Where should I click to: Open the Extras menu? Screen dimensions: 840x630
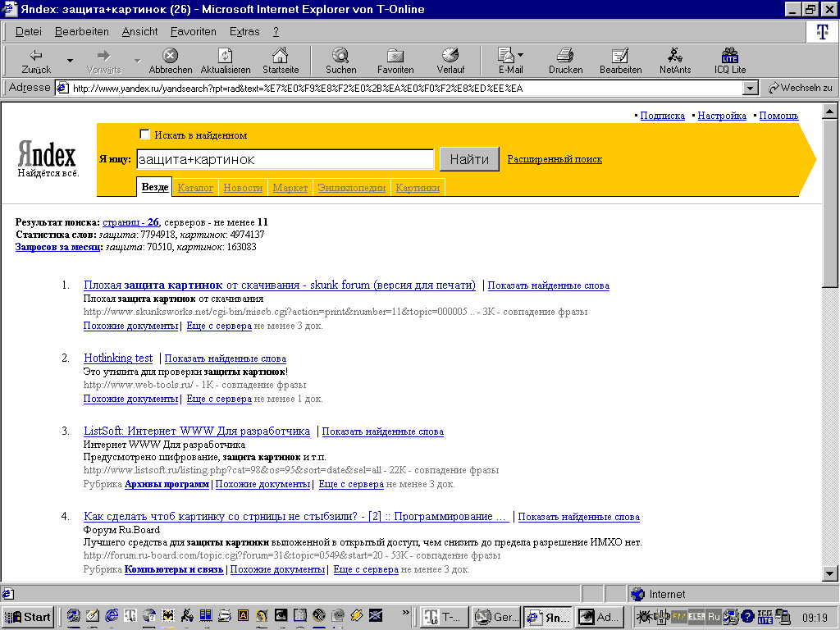244,32
